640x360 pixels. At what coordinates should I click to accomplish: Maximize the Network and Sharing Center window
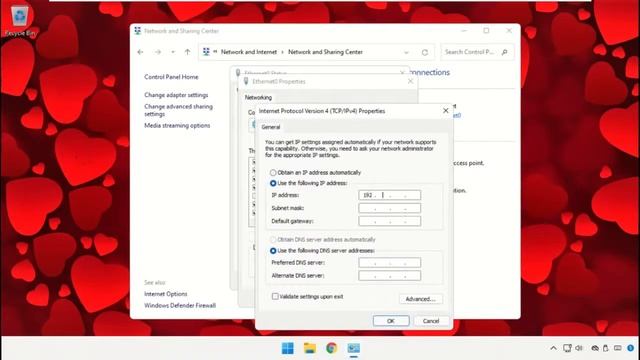[486, 31]
